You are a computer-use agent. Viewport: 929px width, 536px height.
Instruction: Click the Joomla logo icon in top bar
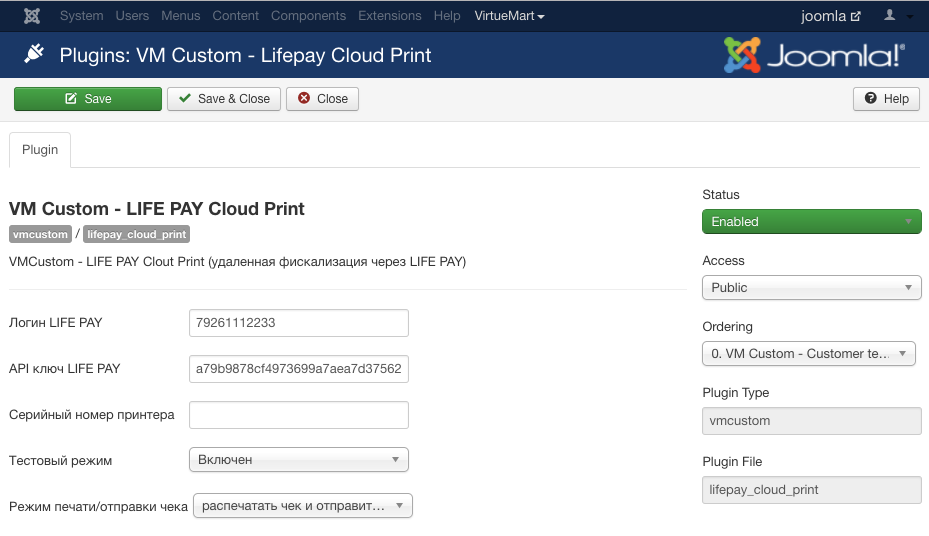tap(32, 16)
